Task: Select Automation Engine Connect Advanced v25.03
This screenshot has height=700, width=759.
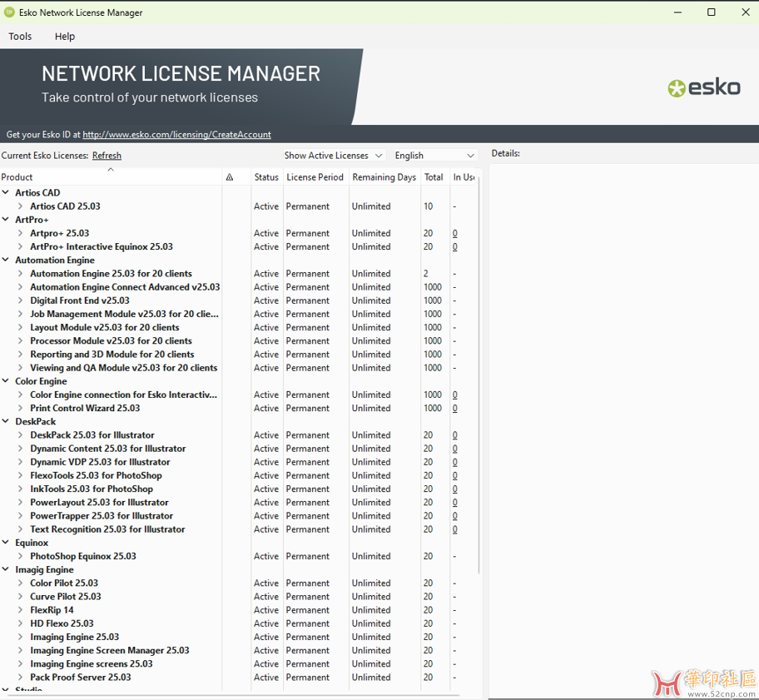Action: pyautogui.click(x=125, y=287)
